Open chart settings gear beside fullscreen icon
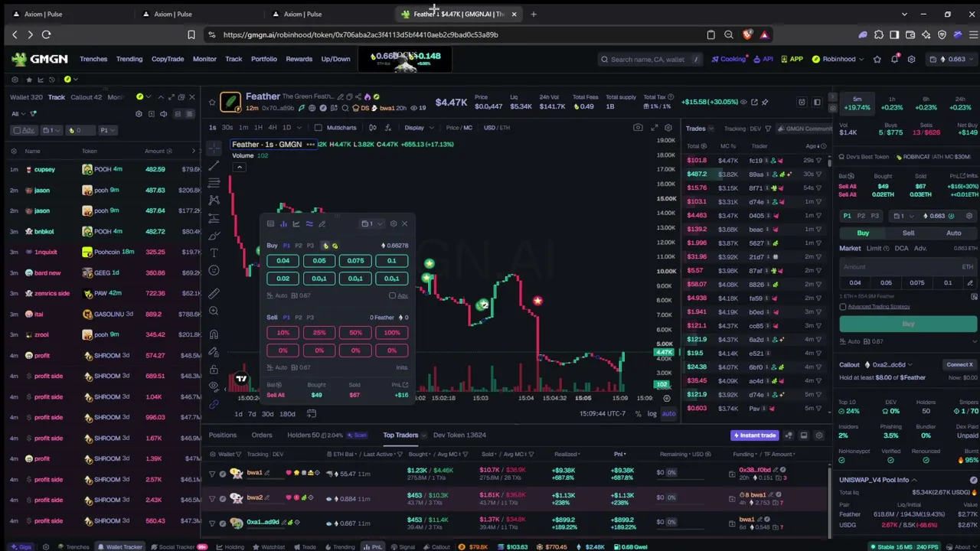 point(668,128)
